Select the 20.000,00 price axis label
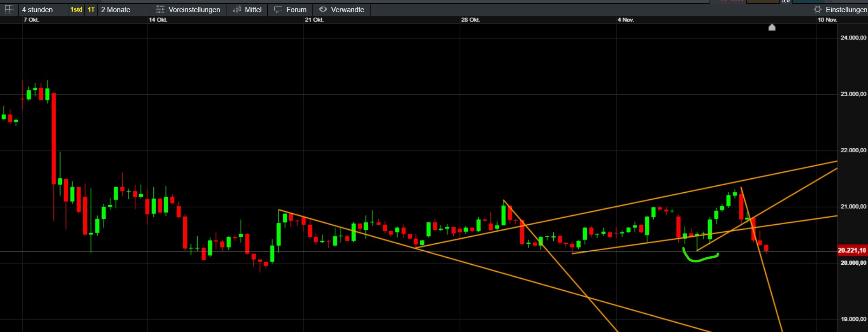 [853, 263]
